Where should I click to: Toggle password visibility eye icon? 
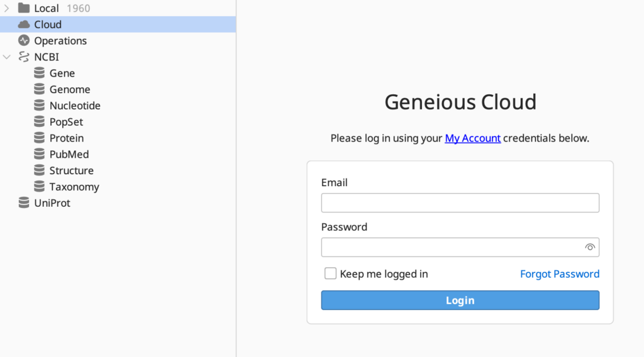589,248
